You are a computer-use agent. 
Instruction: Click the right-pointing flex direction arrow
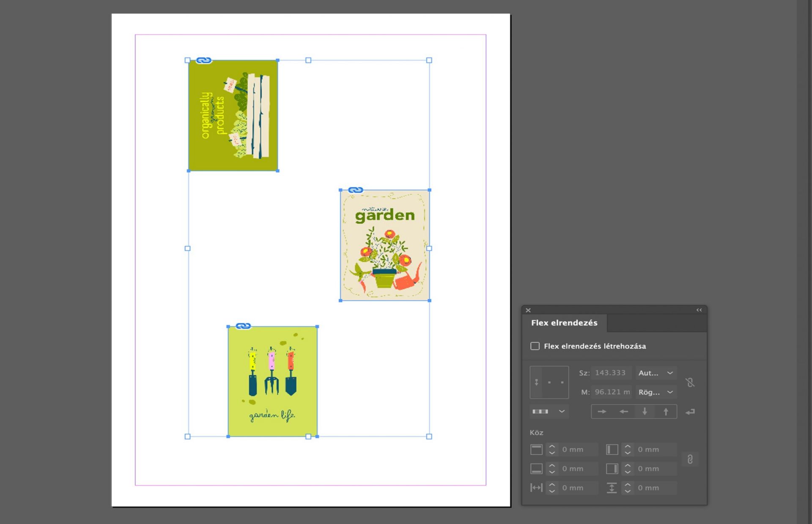coord(602,412)
